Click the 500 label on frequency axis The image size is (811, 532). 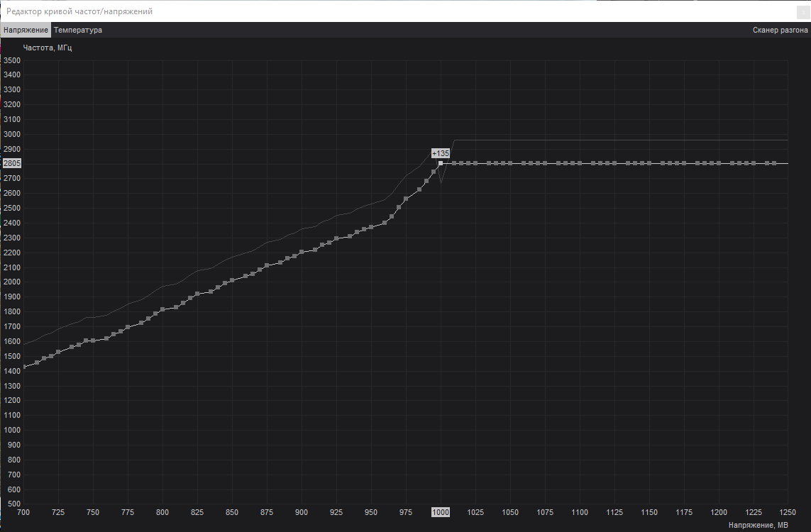click(x=14, y=504)
